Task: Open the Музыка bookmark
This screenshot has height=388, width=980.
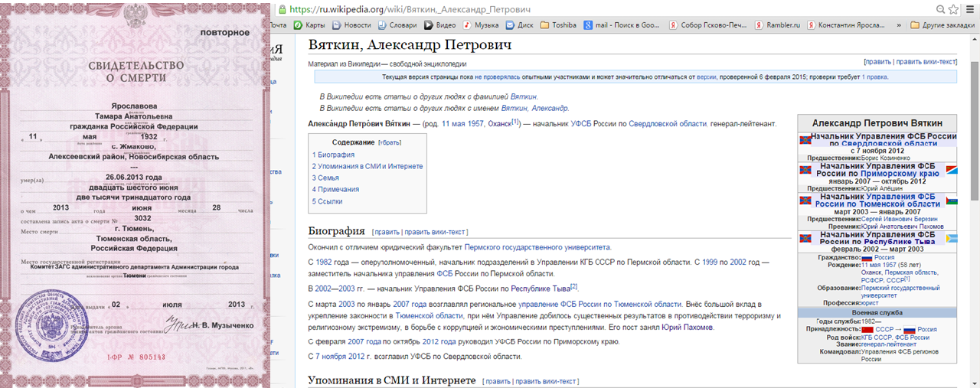Action: 480,24
